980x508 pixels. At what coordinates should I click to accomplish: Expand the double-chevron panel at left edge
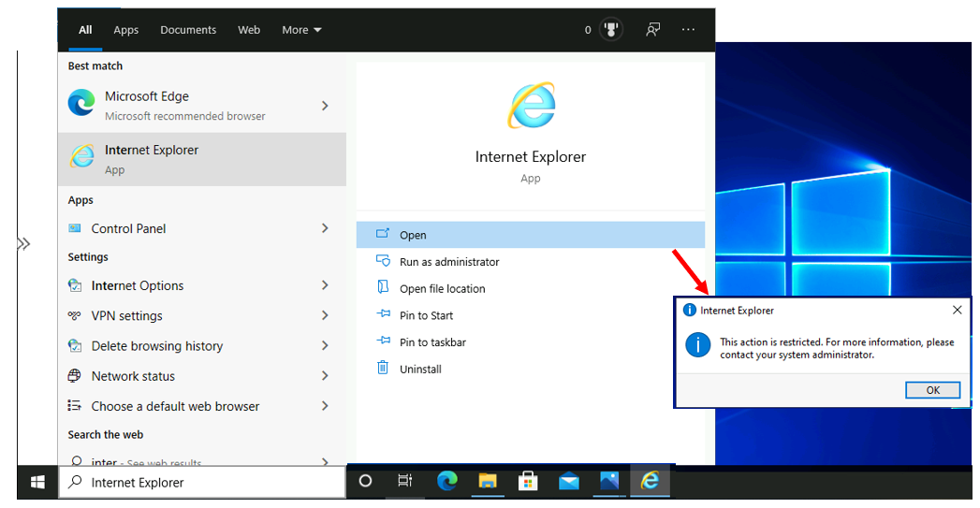click(x=23, y=243)
